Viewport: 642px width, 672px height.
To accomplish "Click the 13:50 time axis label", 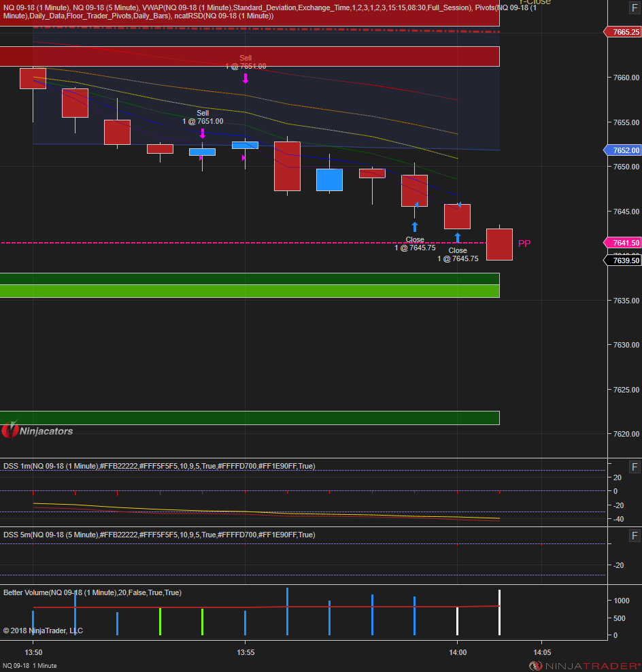I will pyautogui.click(x=33, y=652).
